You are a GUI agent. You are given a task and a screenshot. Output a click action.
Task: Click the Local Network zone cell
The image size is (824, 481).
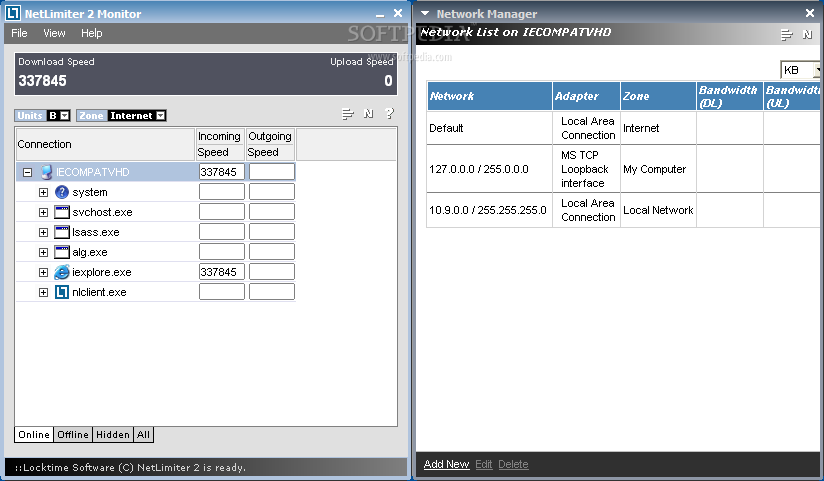658,210
